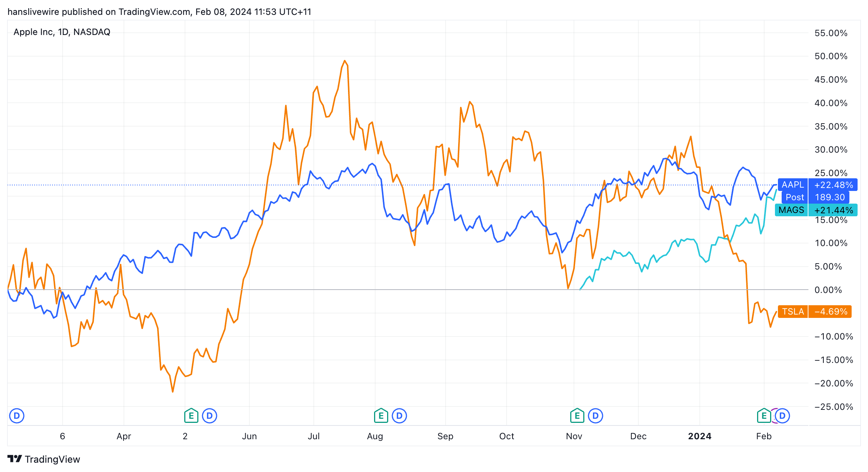The width and height of the screenshot is (868, 472).
Task: Select the blue AAPL series label
Action: click(x=792, y=185)
